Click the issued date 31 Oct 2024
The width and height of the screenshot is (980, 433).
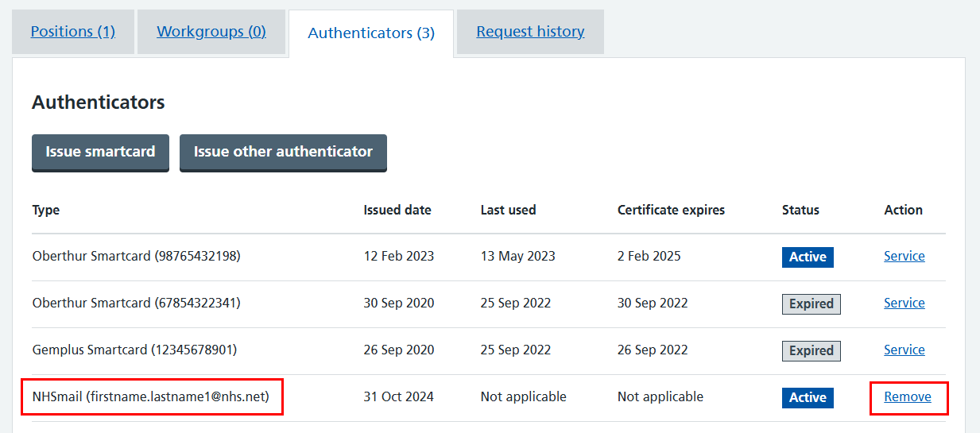[398, 396]
